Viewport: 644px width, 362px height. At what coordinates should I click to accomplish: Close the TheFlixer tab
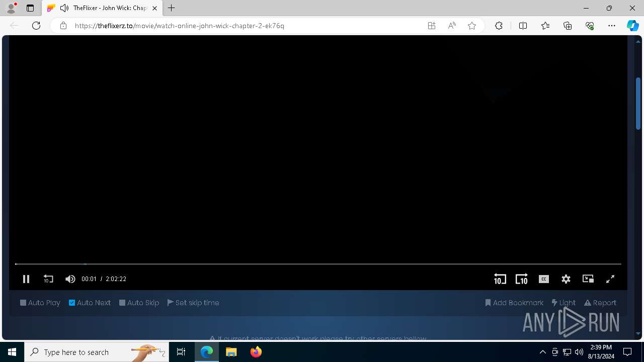click(155, 8)
